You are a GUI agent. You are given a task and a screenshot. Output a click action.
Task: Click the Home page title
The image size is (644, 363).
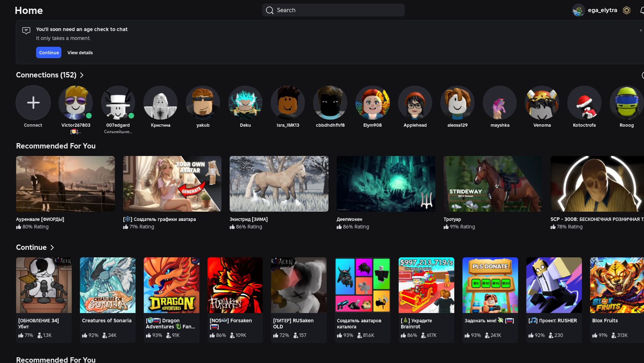coord(29,10)
